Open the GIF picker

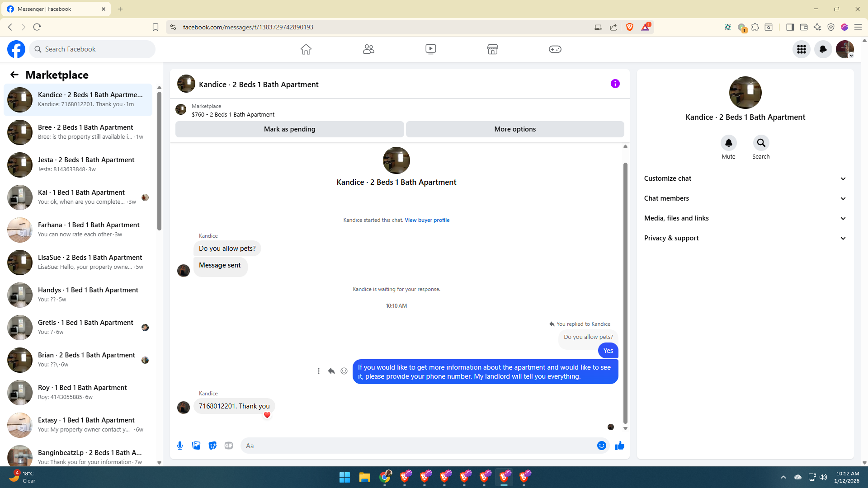229,446
